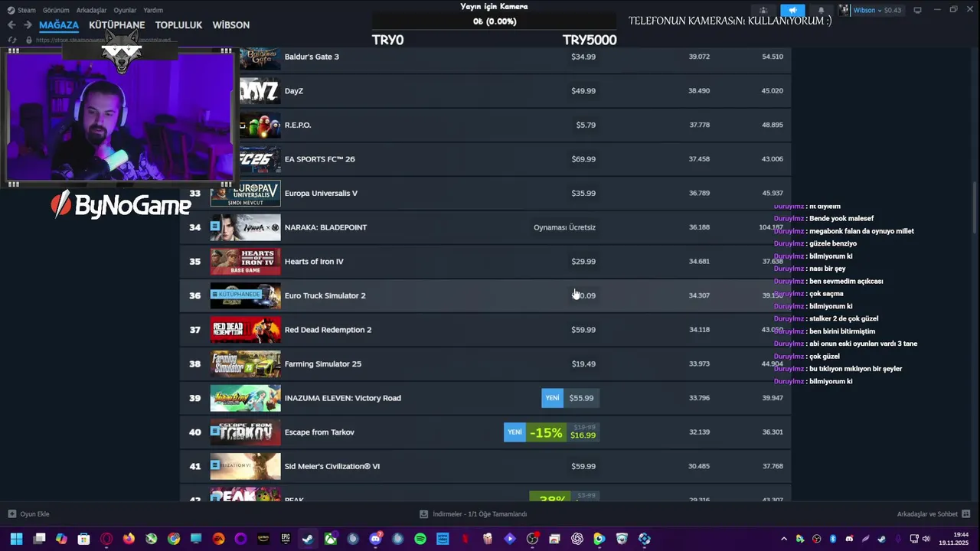
Task: Click Red Dead Redemption 2 thumbnail
Action: (x=246, y=330)
